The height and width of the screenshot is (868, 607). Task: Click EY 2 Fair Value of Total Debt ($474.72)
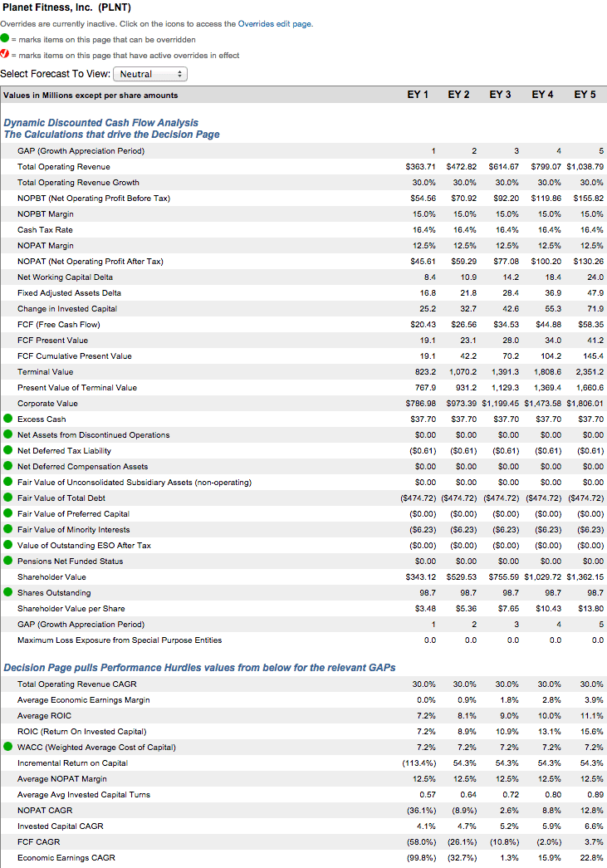[458, 498]
